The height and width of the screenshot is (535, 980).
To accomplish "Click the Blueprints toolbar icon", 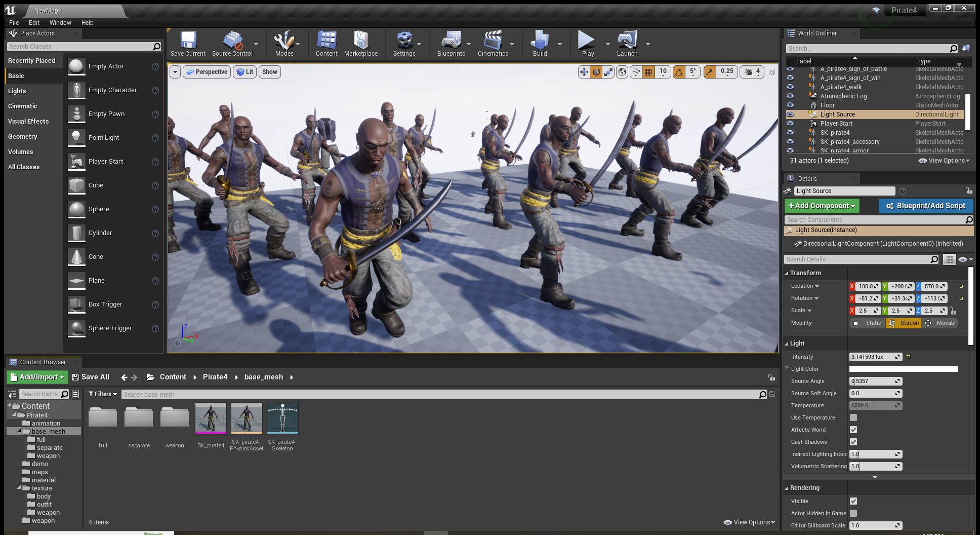I will tap(451, 44).
